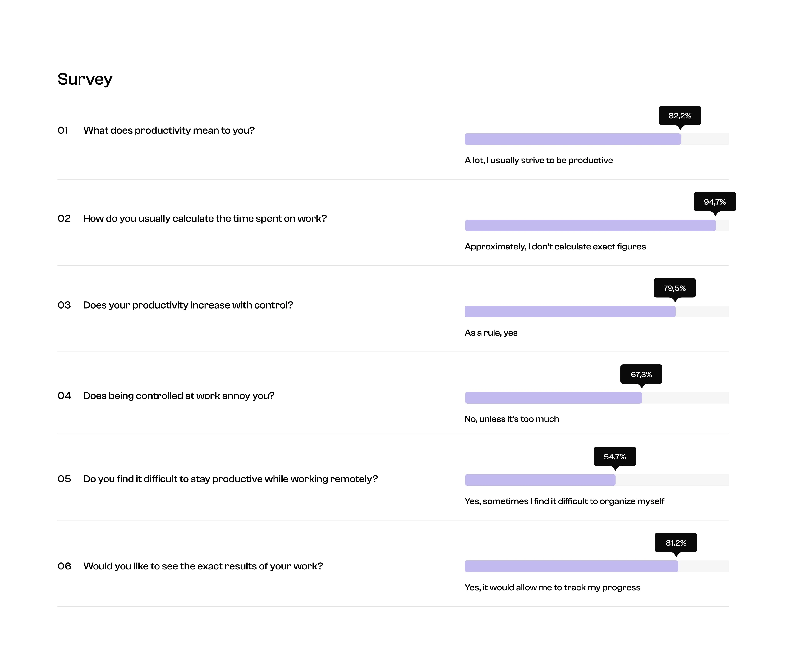Screen dimensions: 805x672
Task: Click the Survey heading
Action: tap(85, 79)
